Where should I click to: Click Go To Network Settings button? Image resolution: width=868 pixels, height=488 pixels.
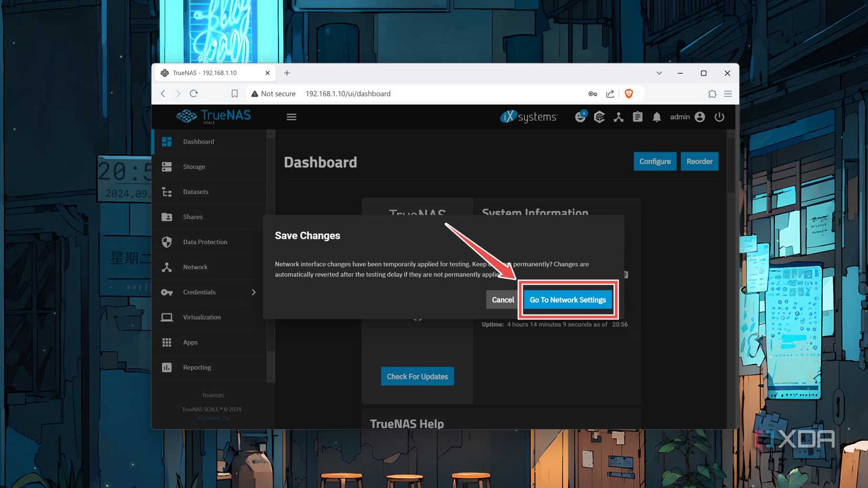click(568, 300)
